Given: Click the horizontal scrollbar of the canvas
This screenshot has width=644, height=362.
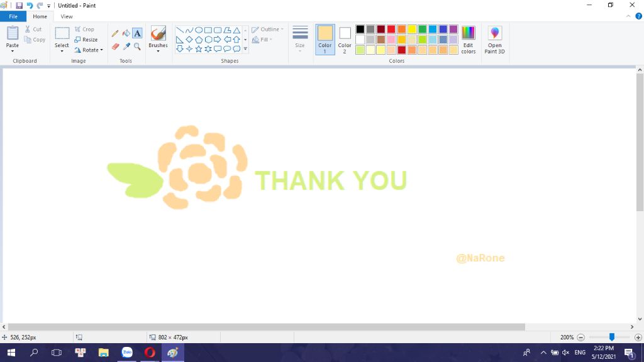Looking at the screenshot, I should (266, 327).
